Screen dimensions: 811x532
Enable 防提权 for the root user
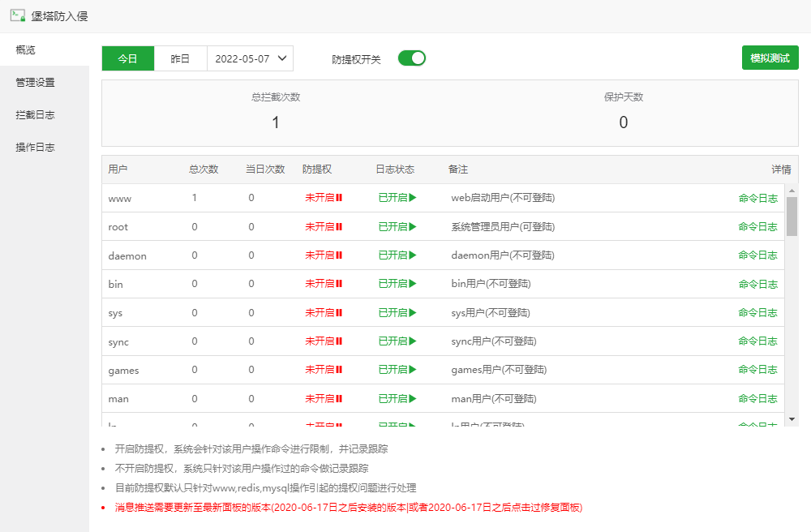click(324, 227)
